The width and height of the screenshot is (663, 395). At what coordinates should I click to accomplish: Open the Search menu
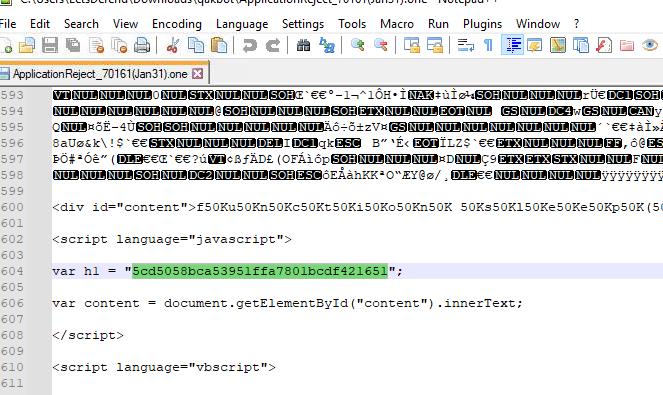81,24
